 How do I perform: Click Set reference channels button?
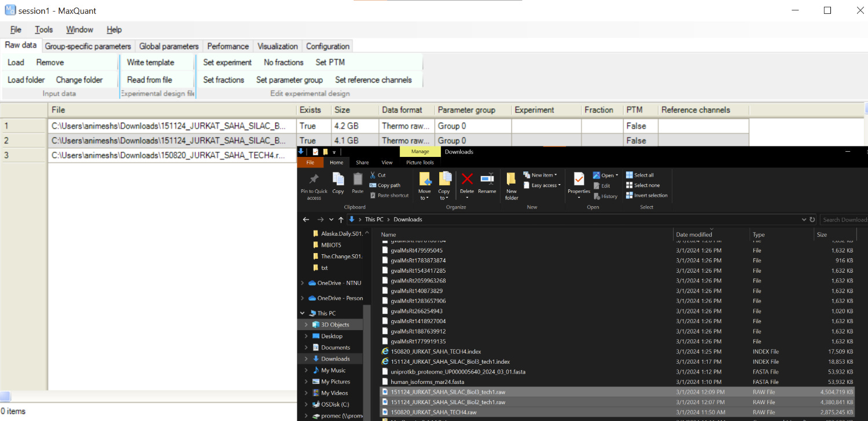click(374, 80)
